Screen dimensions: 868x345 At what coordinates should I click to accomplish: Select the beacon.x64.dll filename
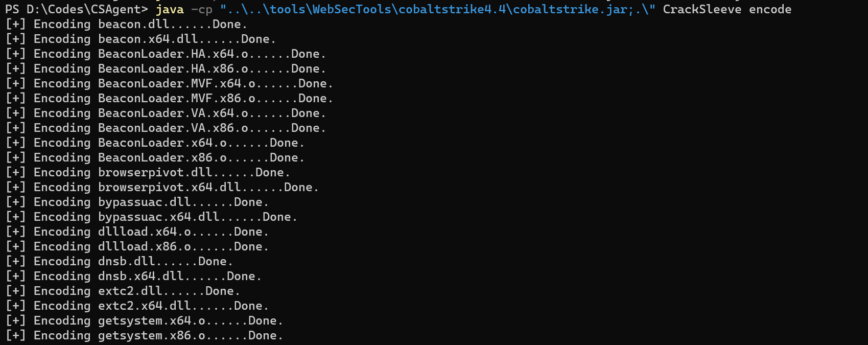pyautogui.click(x=148, y=39)
